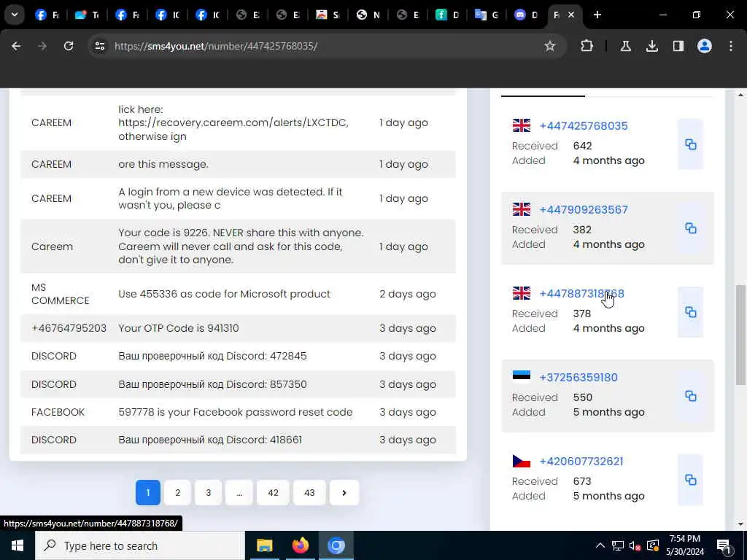Click sender +46764795203 in the table
Image resolution: width=747 pixels, height=560 pixels.
(69, 328)
